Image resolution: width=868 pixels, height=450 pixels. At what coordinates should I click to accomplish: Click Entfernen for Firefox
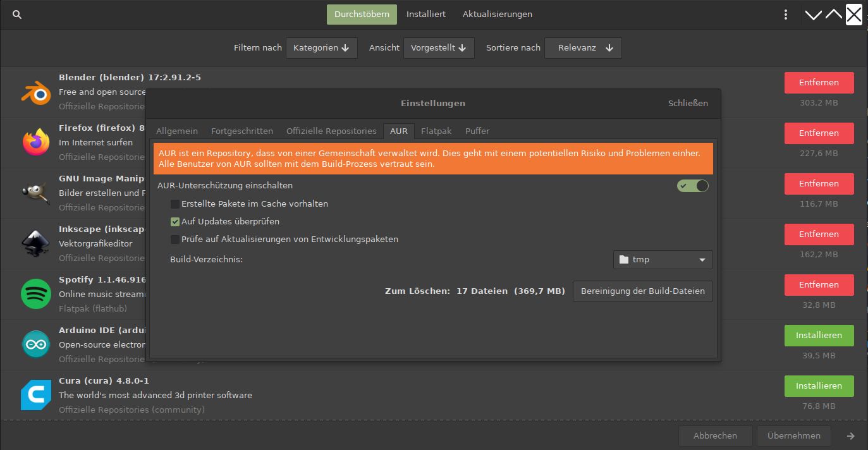pyautogui.click(x=819, y=133)
